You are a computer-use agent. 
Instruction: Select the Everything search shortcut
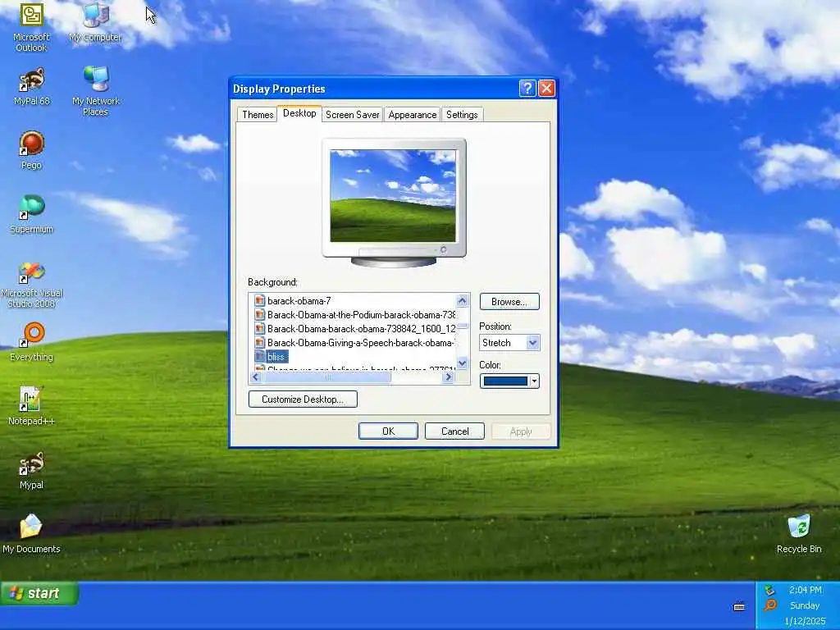pos(32,342)
